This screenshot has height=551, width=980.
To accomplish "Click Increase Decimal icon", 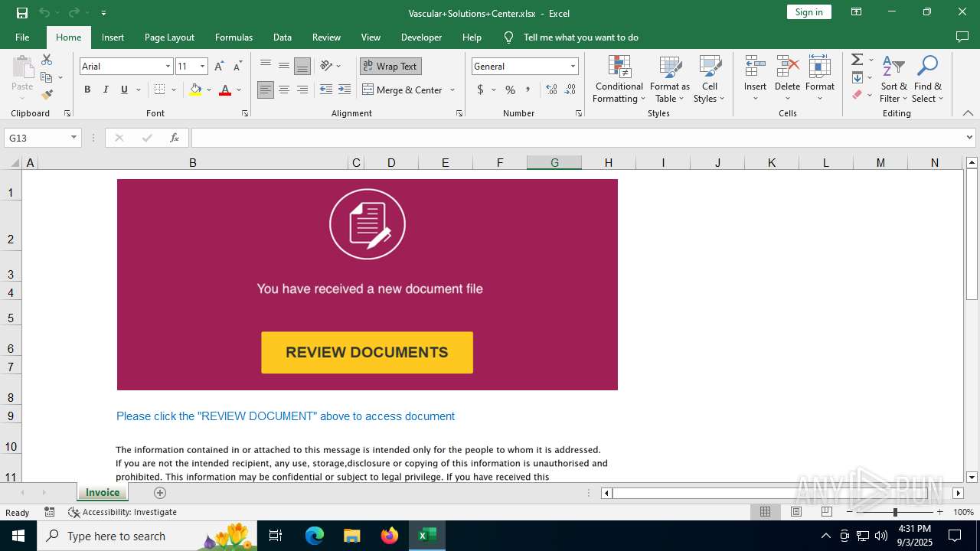I will 551,90.
